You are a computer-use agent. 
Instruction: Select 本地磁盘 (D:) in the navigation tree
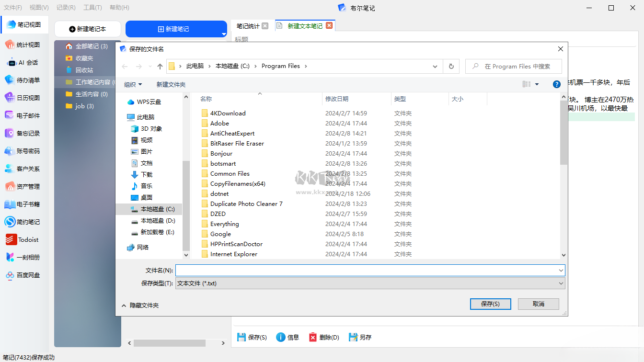click(x=153, y=221)
